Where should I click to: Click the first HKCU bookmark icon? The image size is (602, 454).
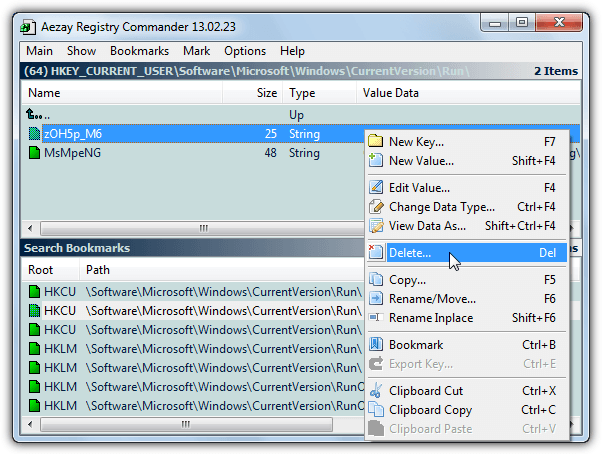(35, 292)
